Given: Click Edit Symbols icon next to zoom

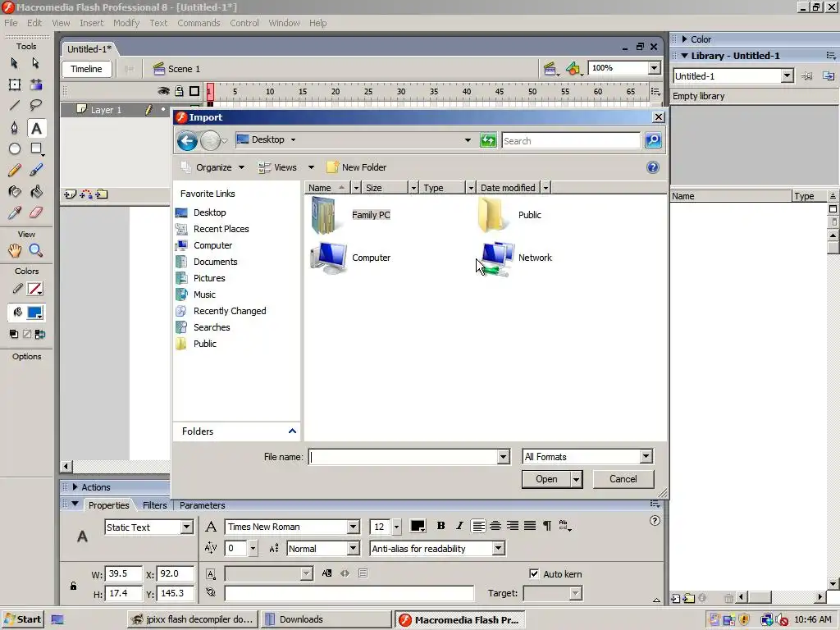Looking at the screenshot, I should (573, 69).
